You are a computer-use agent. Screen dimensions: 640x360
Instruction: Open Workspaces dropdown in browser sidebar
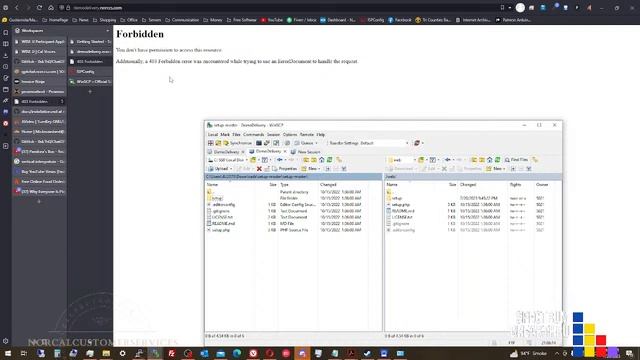107,31
